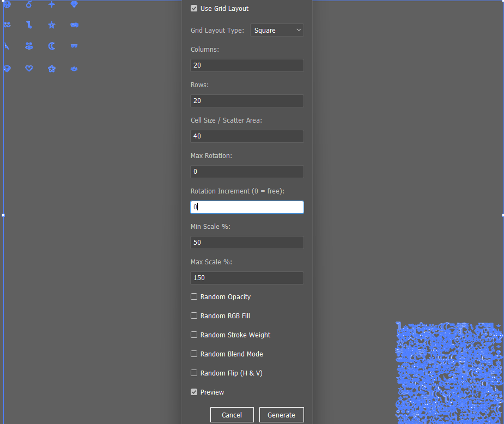Click the left-edge selection handle
504x424 pixels.
[3, 215]
